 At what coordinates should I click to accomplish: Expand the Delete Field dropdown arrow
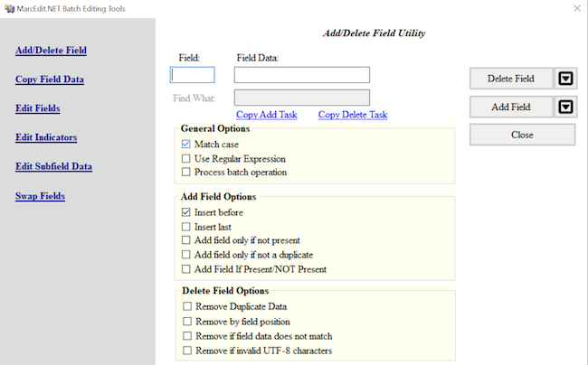point(566,79)
